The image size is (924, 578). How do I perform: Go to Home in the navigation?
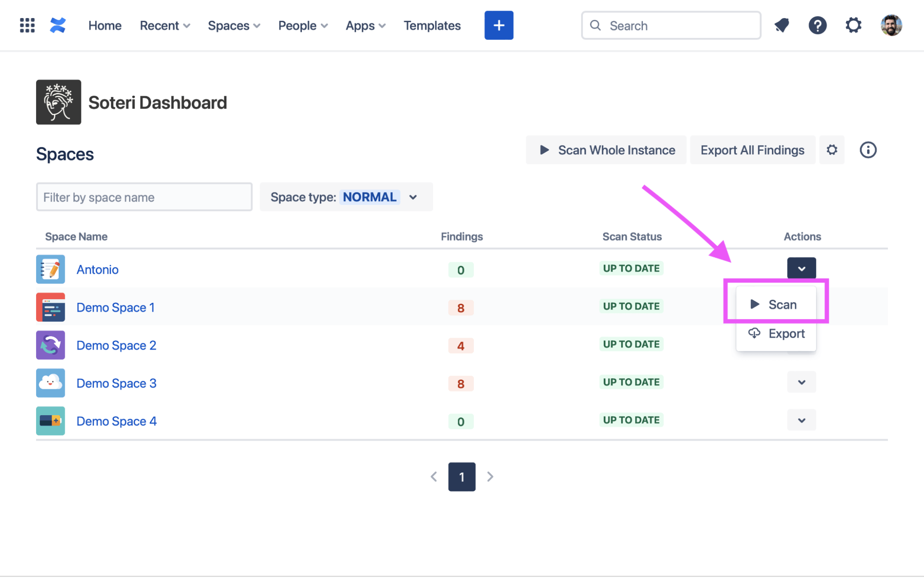click(x=105, y=25)
